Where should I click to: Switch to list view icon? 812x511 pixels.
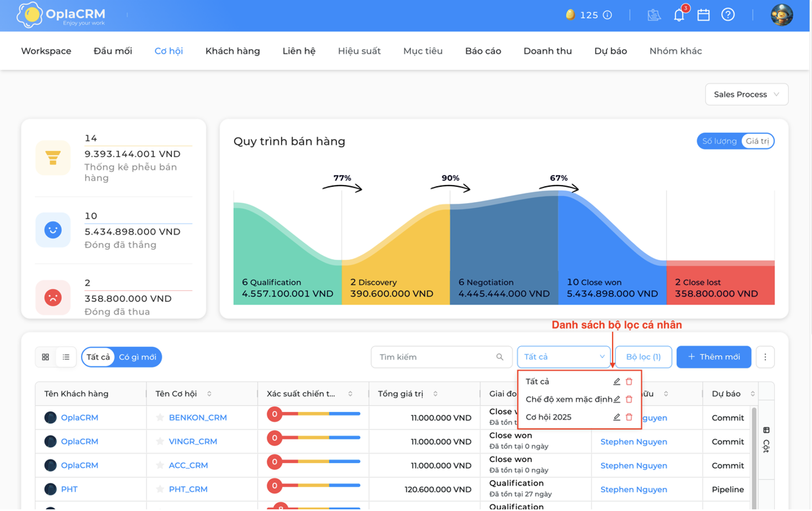coord(66,357)
